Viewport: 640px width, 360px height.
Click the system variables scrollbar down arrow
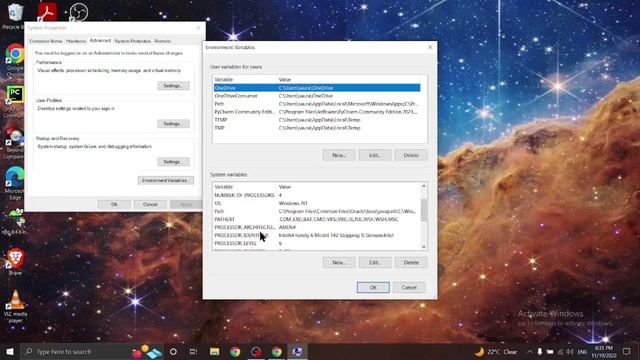click(424, 247)
